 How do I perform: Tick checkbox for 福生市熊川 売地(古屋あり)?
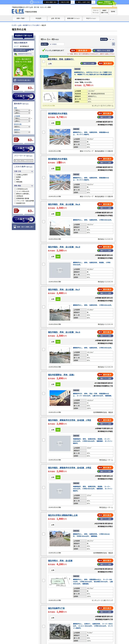click(44, 61)
